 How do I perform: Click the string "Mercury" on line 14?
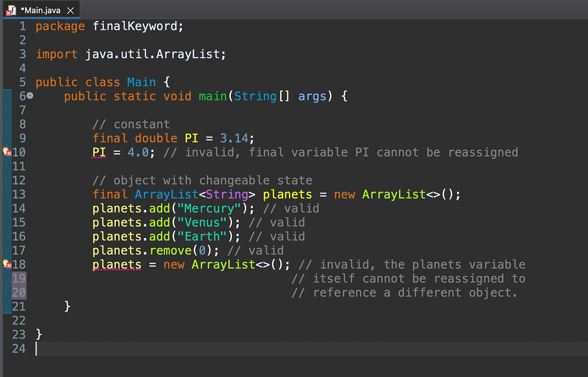tap(209, 208)
